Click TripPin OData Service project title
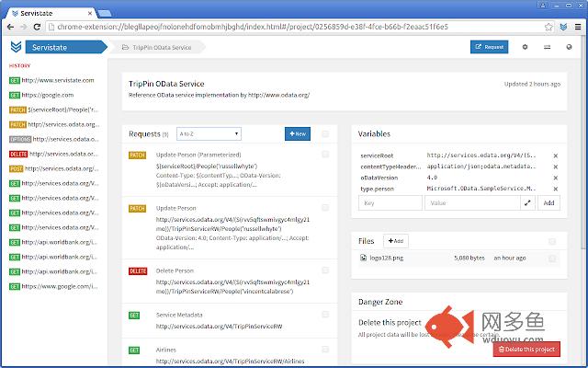Screen dimensions: 588x368 166,84
